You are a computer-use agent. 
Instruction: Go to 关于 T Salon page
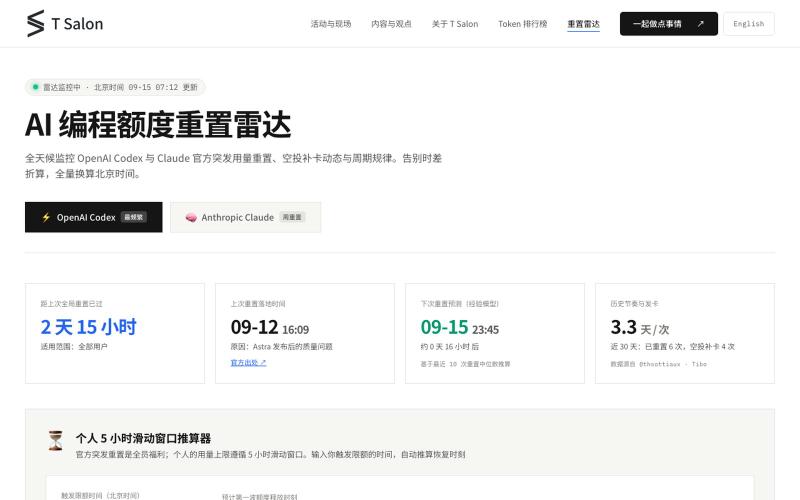[x=455, y=24]
